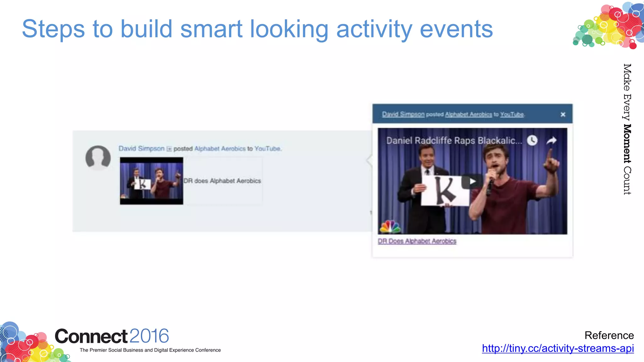Click the Watch Later clock icon
Screen dimensions: 644x362
(x=532, y=140)
